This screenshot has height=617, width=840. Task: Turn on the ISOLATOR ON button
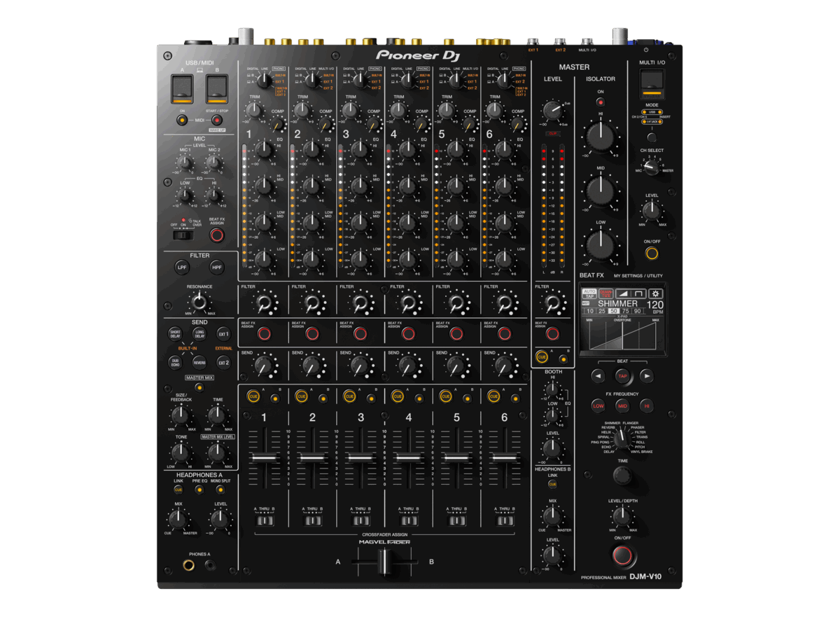601,102
